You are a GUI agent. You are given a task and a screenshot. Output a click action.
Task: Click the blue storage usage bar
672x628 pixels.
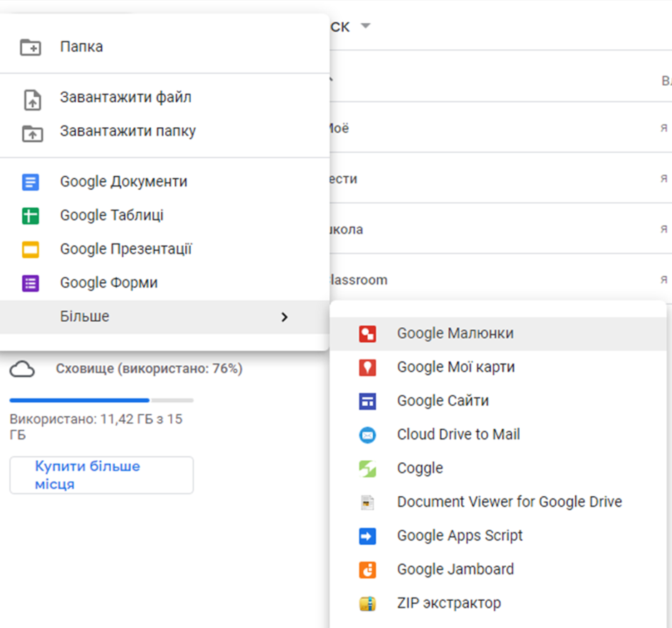pyautogui.click(x=79, y=401)
